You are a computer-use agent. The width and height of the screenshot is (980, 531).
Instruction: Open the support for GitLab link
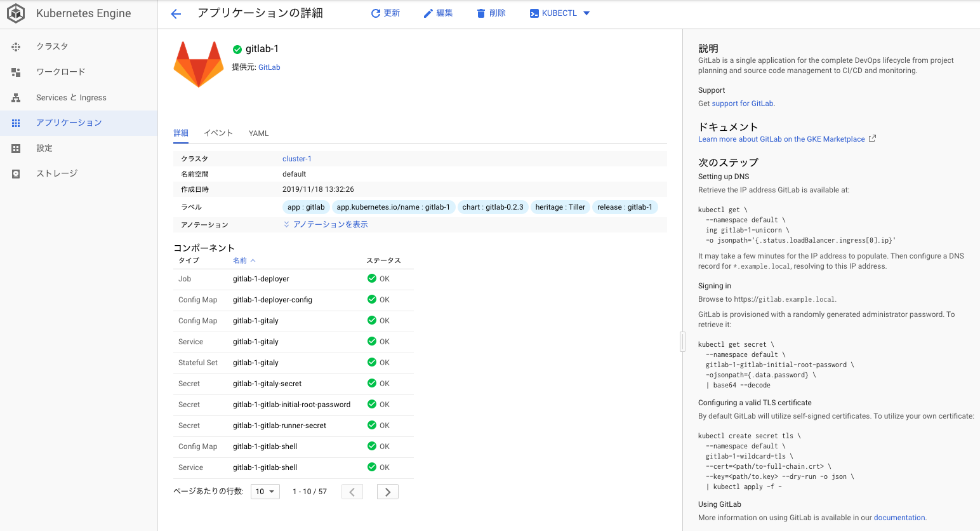(743, 104)
